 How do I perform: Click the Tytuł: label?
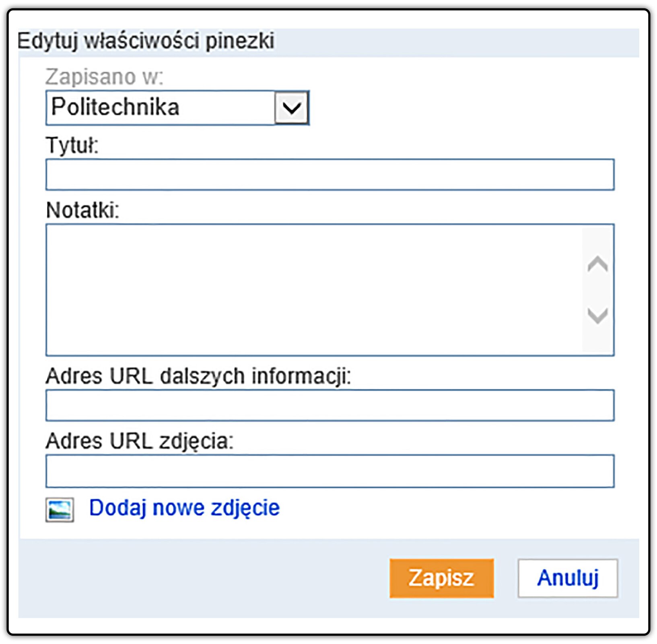(x=72, y=145)
